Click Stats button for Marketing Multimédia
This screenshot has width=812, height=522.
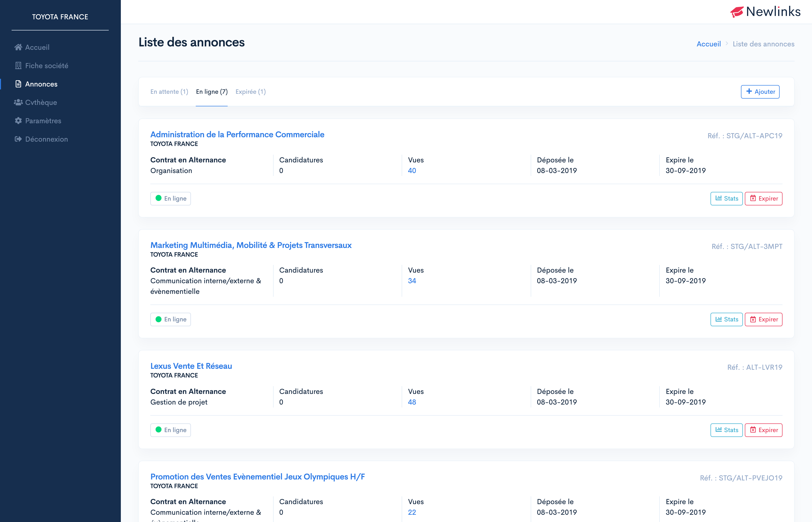pos(726,319)
